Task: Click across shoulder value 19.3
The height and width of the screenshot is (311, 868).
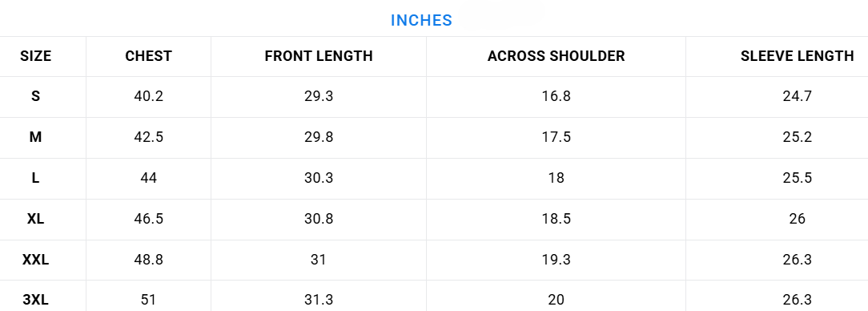Action: click(556, 260)
